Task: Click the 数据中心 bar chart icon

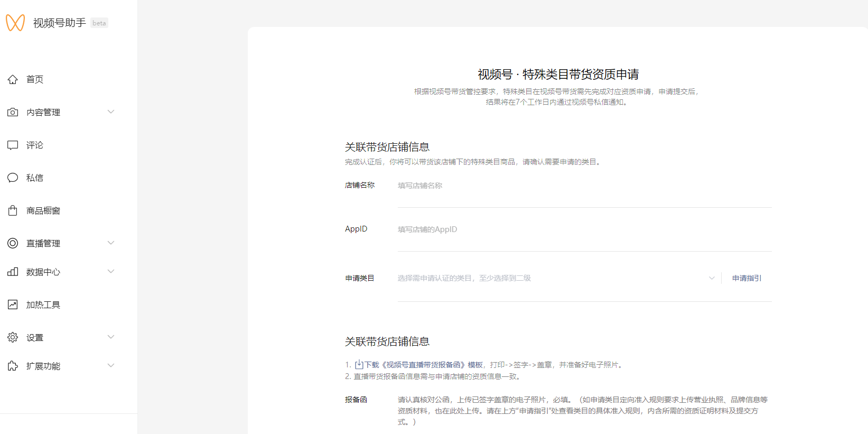Action: click(13, 272)
